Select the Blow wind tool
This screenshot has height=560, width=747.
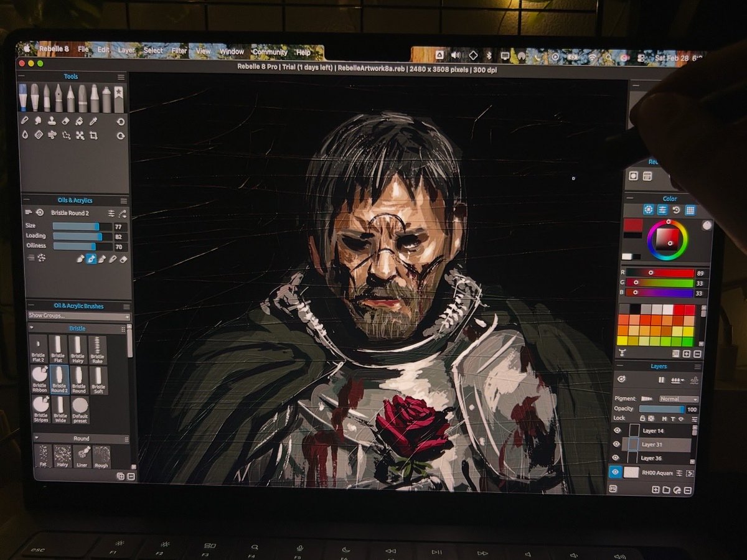(x=52, y=136)
